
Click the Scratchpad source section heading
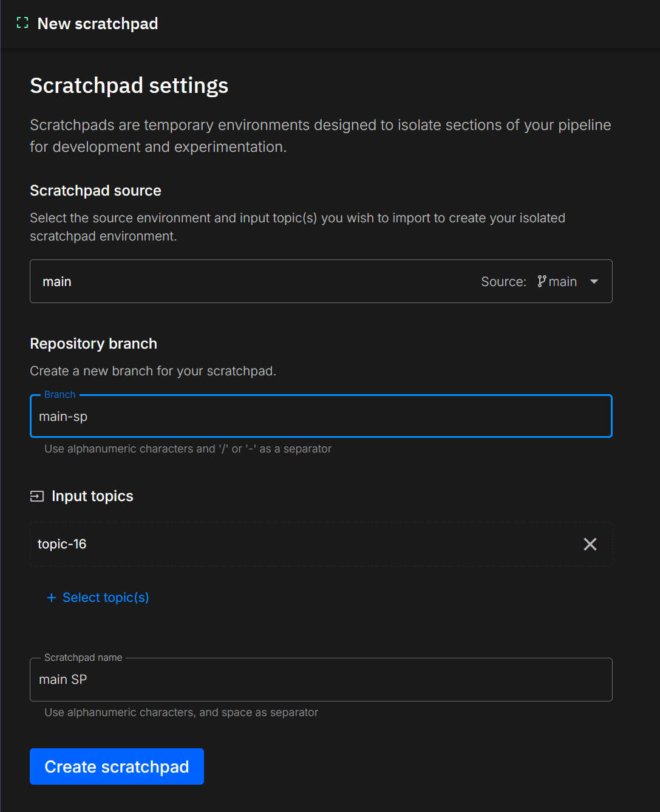coord(95,191)
